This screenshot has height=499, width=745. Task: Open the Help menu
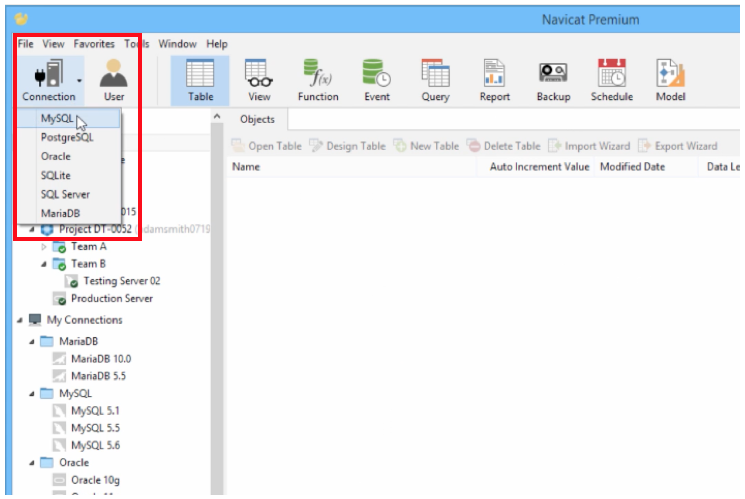click(x=217, y=44)
